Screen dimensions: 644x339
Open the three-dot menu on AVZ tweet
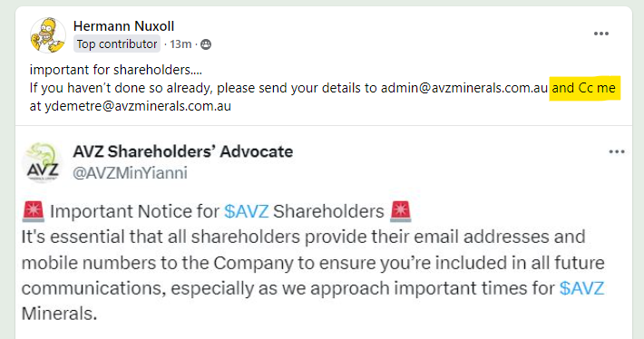coord(617,152)
